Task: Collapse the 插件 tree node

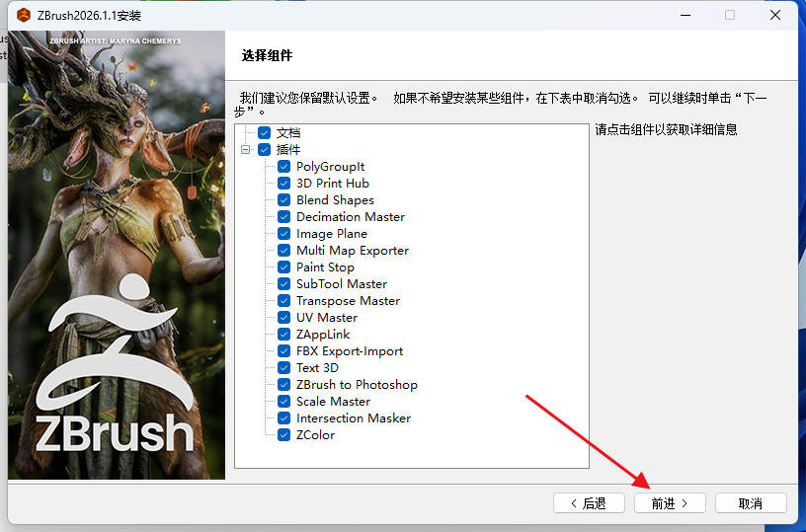Action: coord(246,150)
